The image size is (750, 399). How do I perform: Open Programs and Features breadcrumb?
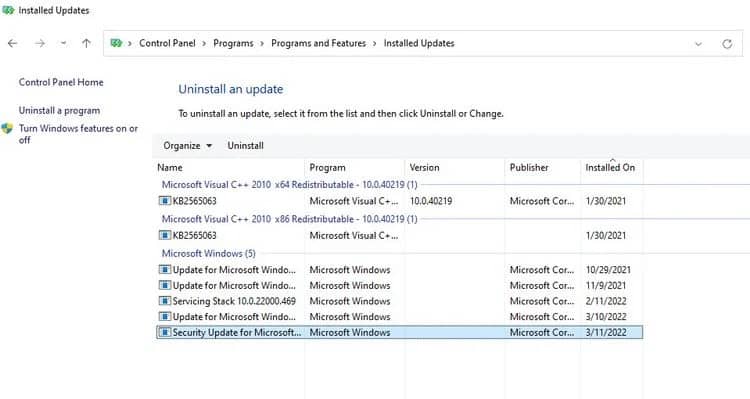(x=319, y=43)
